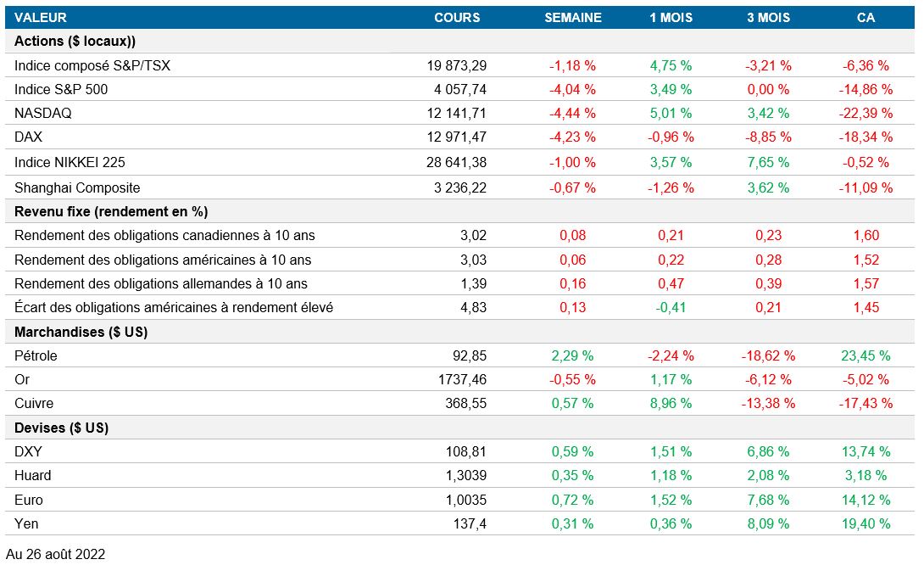Click the SEMAINE column header
The height and width of the screenshot is (565, 924).
click(572, 17)
